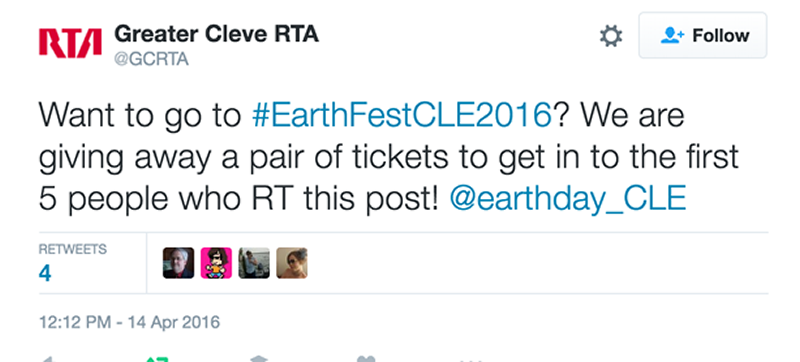Click the @GCRTA handle
The height and width of the screenshot is (362, 800).
click(151, 60)
